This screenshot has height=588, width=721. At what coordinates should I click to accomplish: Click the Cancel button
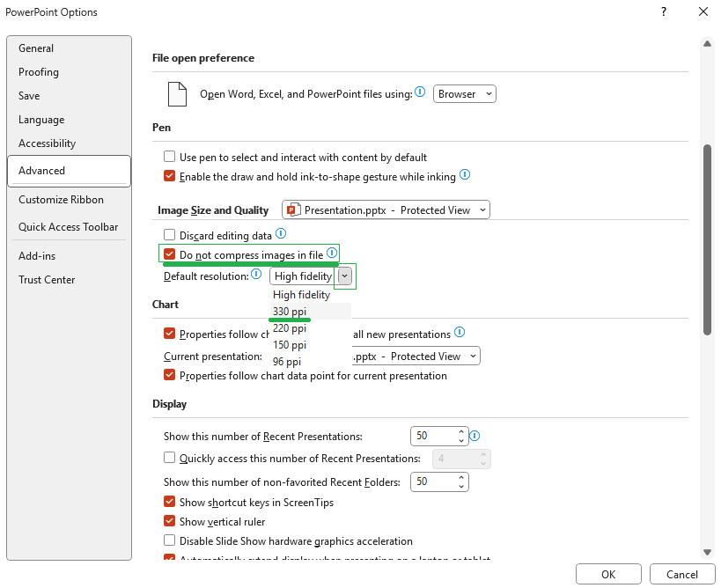tap(682, 574)
